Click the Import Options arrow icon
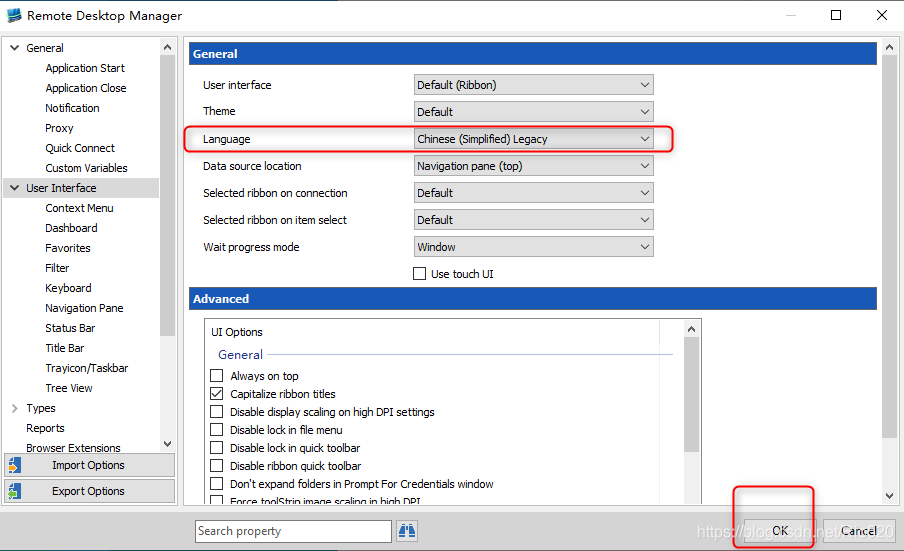904x551 pixels. click(x=14, y=465)
